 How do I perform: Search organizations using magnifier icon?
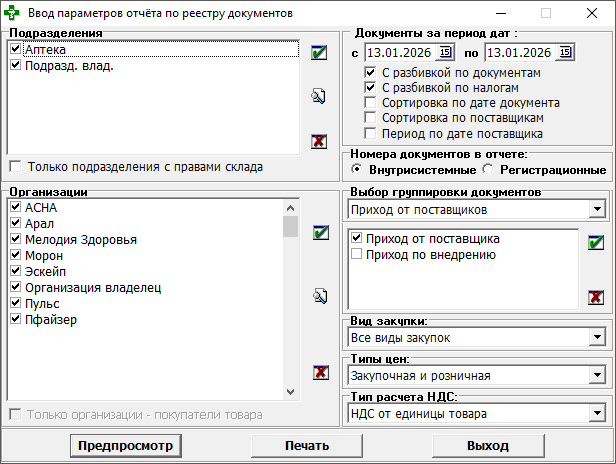tap(321, 296)
